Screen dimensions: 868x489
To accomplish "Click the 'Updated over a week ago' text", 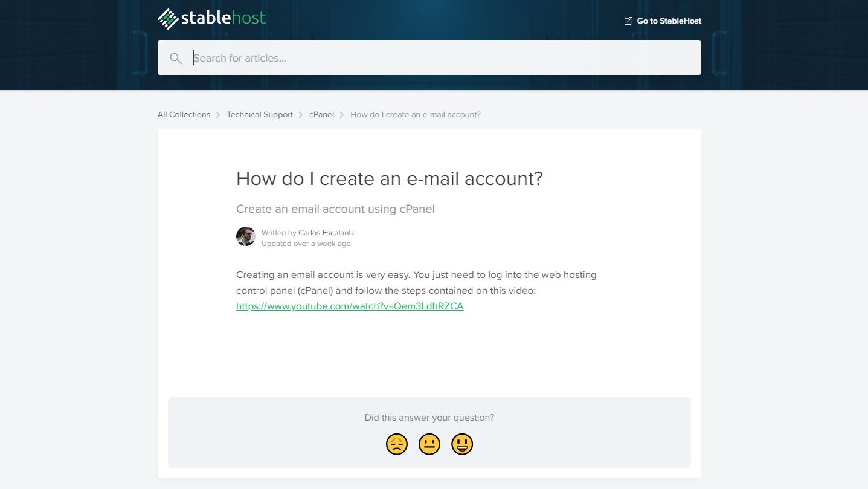I will point(306,244).
